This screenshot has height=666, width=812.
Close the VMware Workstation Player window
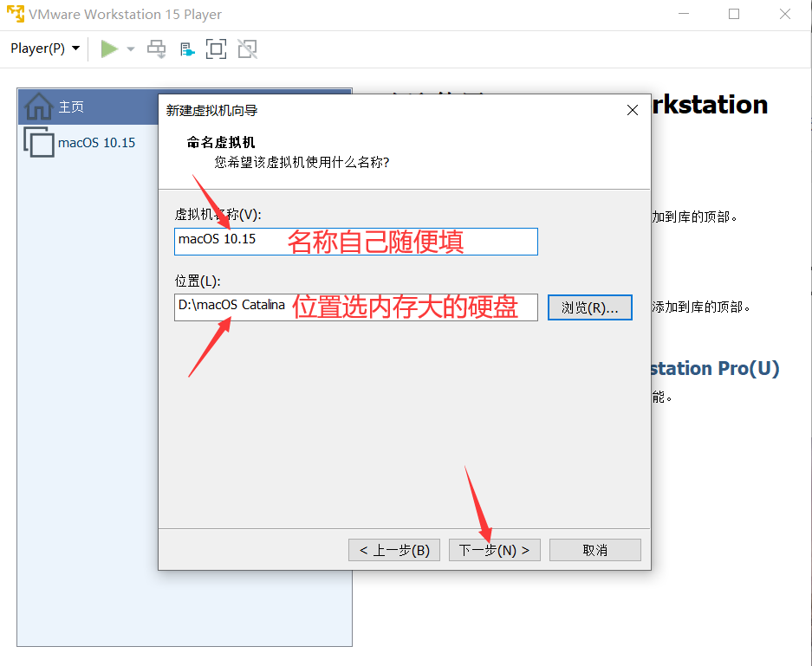[784, 14]
